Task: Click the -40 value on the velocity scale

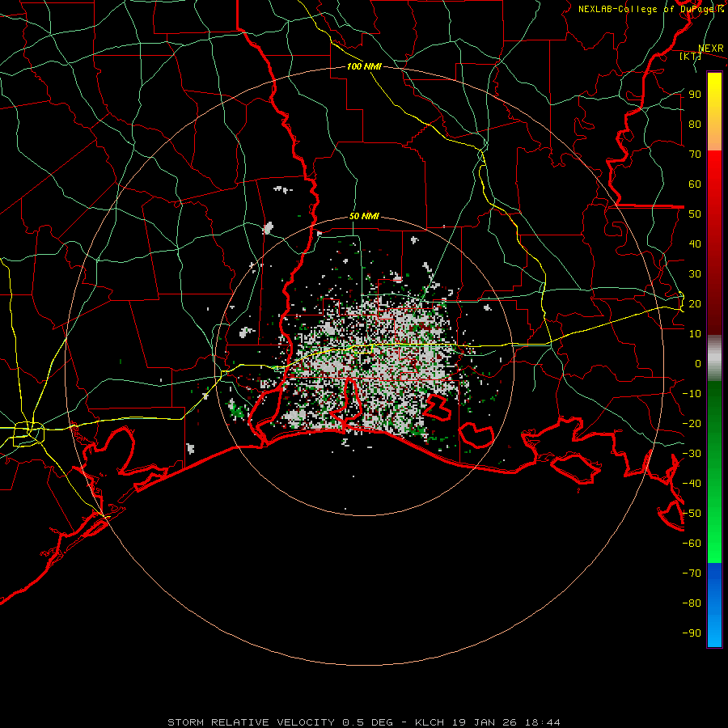Action: [x=692, y=484]
